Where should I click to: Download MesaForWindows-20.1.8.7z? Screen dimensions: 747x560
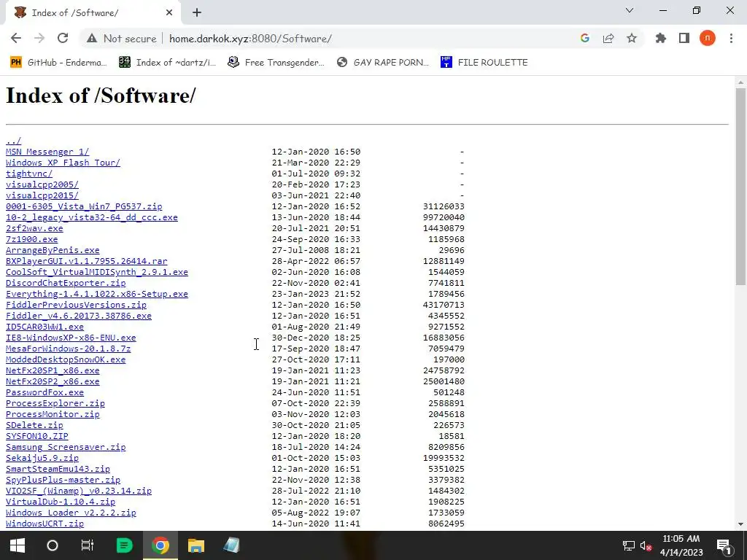pyautogui.click(x=68, y=349)
